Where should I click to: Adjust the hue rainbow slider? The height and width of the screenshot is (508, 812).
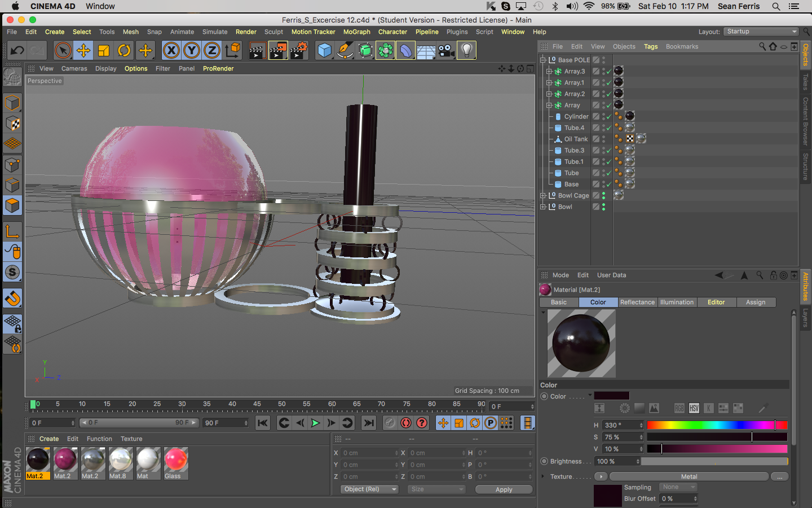(x=716, y=425)
